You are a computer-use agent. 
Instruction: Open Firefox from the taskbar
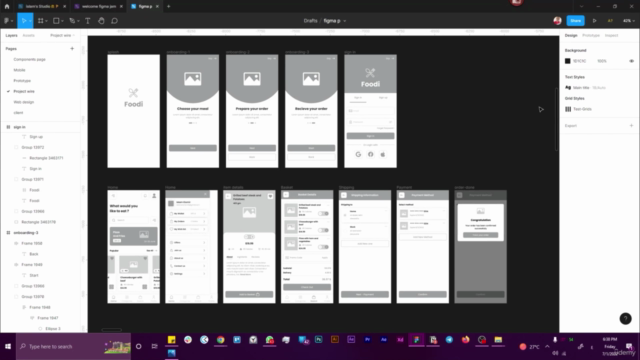(465, 340)
